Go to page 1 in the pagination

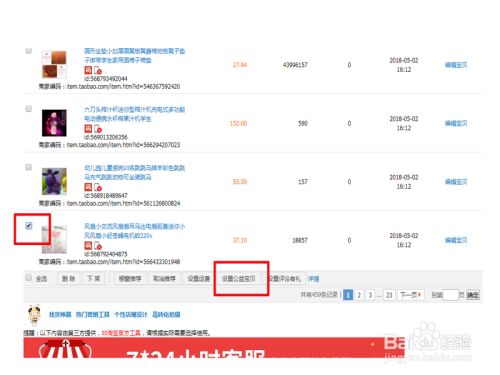point(348,295)
